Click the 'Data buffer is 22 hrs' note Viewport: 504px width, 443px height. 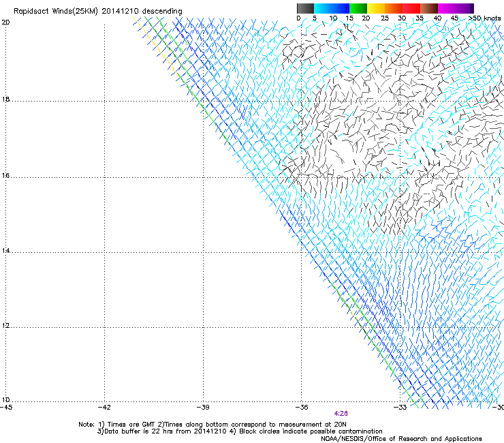point(138,431)
